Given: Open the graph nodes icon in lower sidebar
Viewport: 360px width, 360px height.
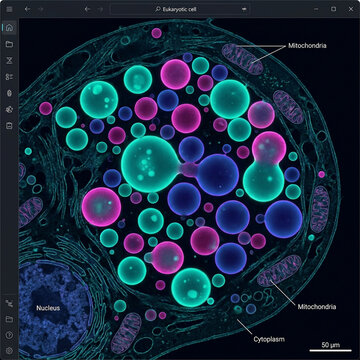Looking at the screenshot, I should 9,303.
